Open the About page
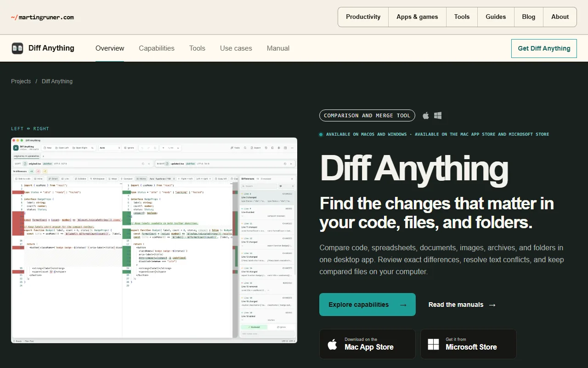Viewport: 588px width, 368px height. [x=560, y=17]
